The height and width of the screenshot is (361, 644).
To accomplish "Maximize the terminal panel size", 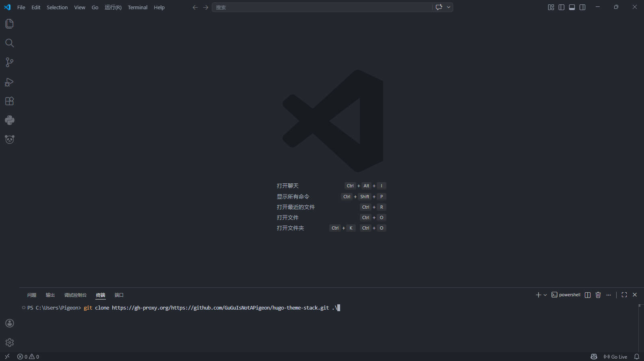I will pyautogui.click(x=624, y=295).
